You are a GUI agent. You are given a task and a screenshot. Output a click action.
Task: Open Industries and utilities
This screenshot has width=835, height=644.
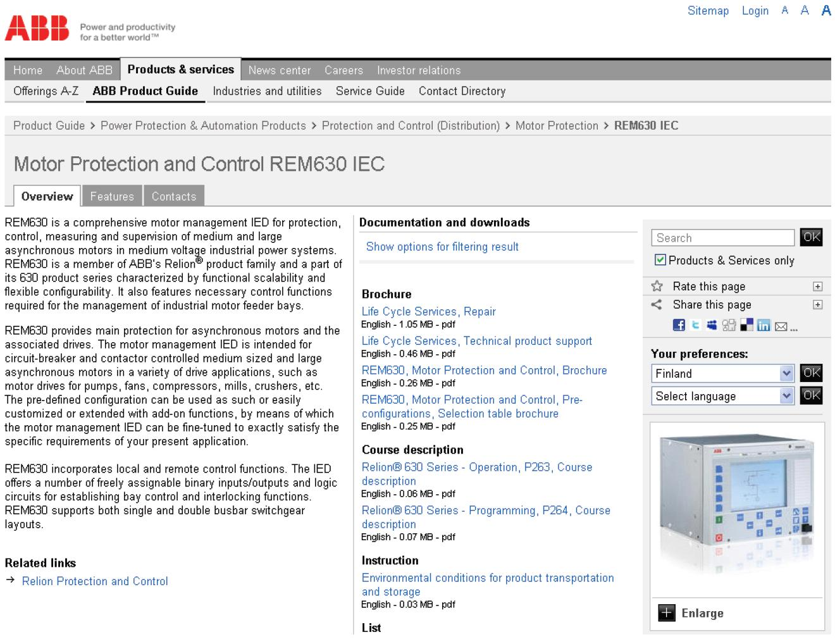tap(267, 91)
